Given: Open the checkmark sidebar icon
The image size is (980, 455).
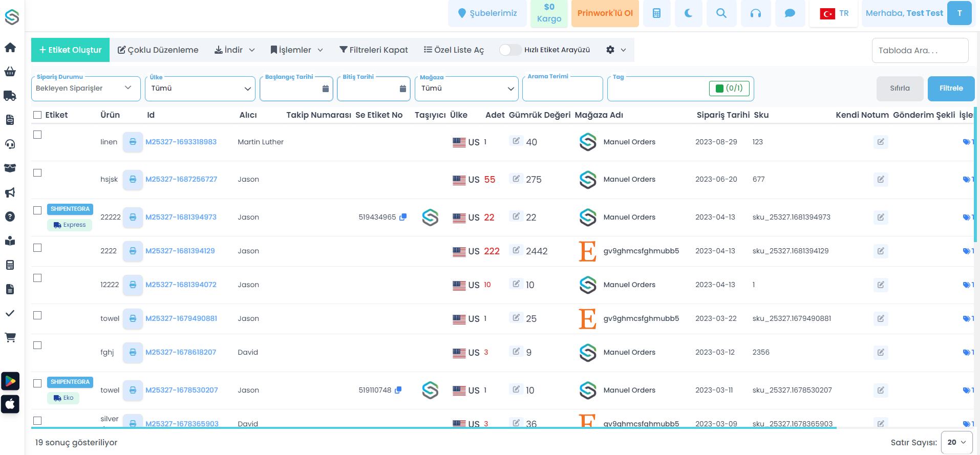Looking at the screenshot, I should [x=10, y=313].
